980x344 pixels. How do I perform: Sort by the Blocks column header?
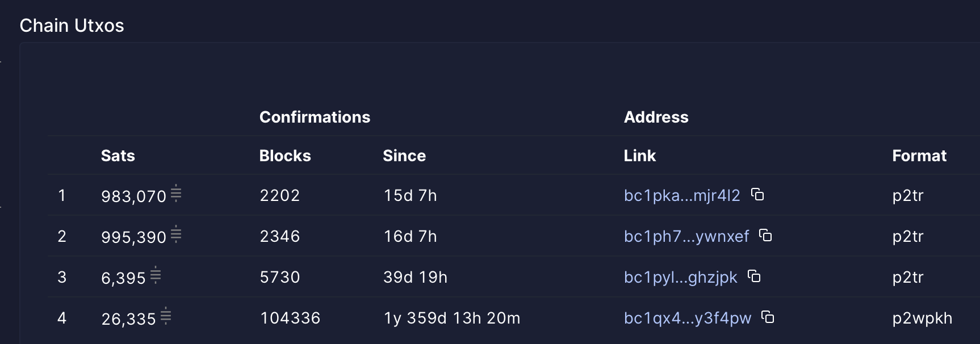pyautogui.click(x=285, y=156)
